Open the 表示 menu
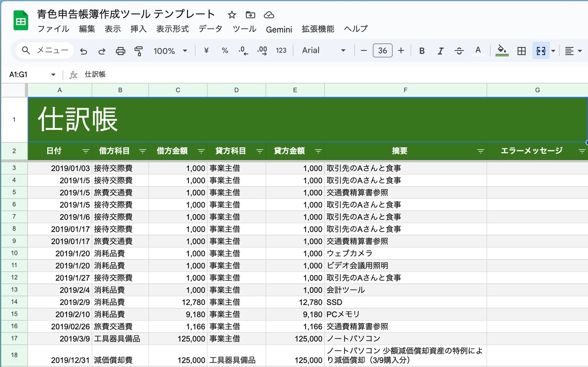 (x=113, y=29)
